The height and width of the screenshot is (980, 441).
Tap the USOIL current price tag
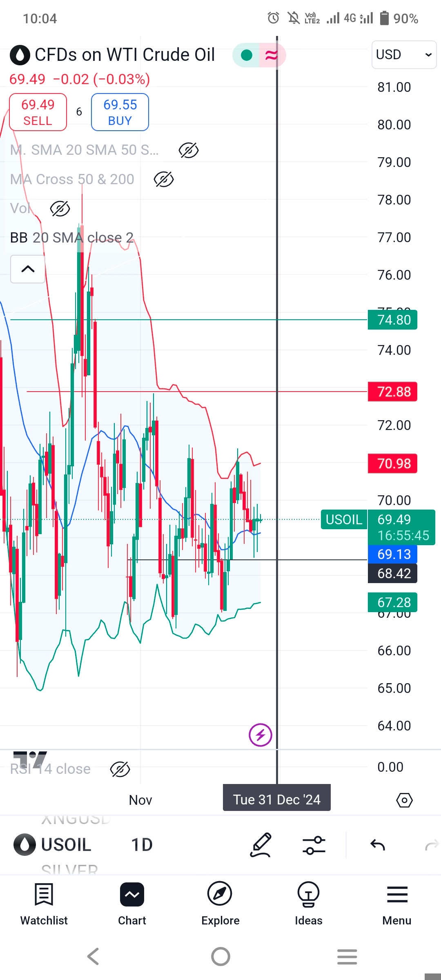coord(344,519)
